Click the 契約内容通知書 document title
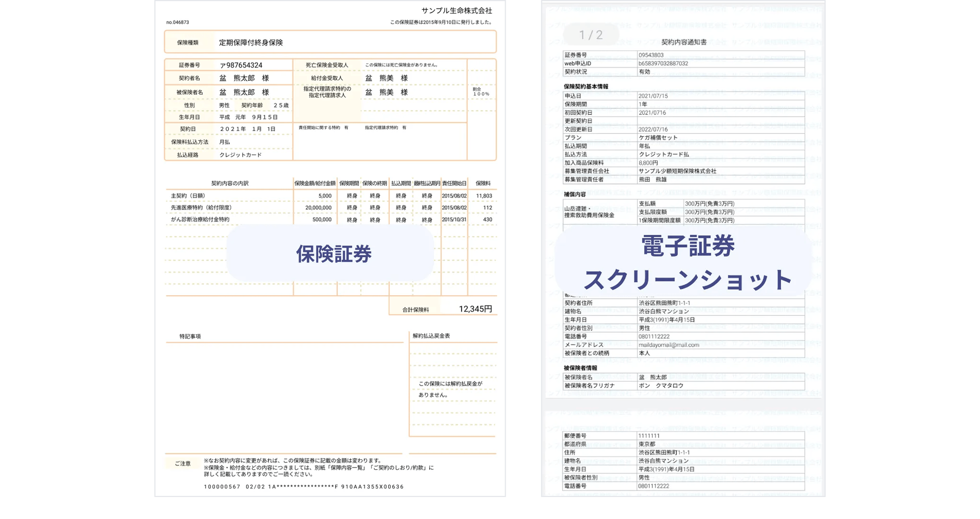 (684, 42)
